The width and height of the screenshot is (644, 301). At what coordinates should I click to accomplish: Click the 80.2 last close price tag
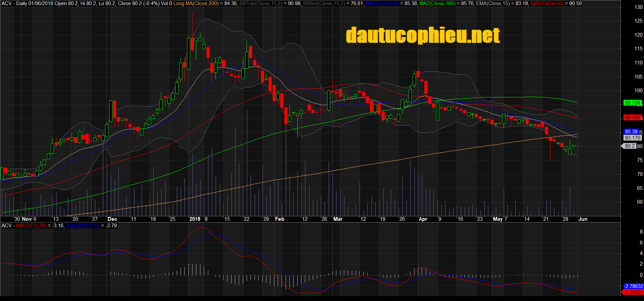(630, 146)
